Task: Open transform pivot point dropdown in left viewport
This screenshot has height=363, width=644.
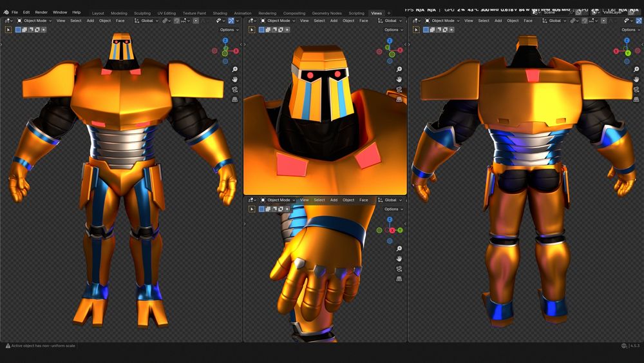Action: click(166, 21)
